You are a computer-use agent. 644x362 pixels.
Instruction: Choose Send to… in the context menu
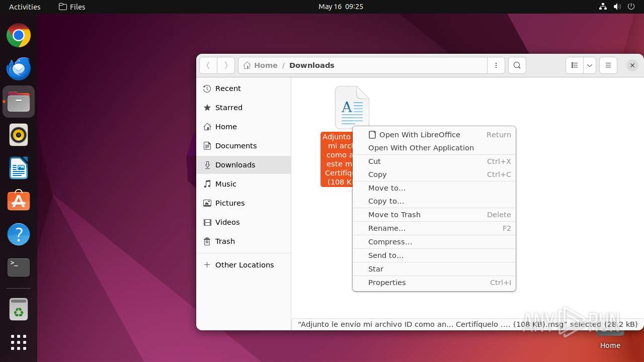(x=434, y=255)
